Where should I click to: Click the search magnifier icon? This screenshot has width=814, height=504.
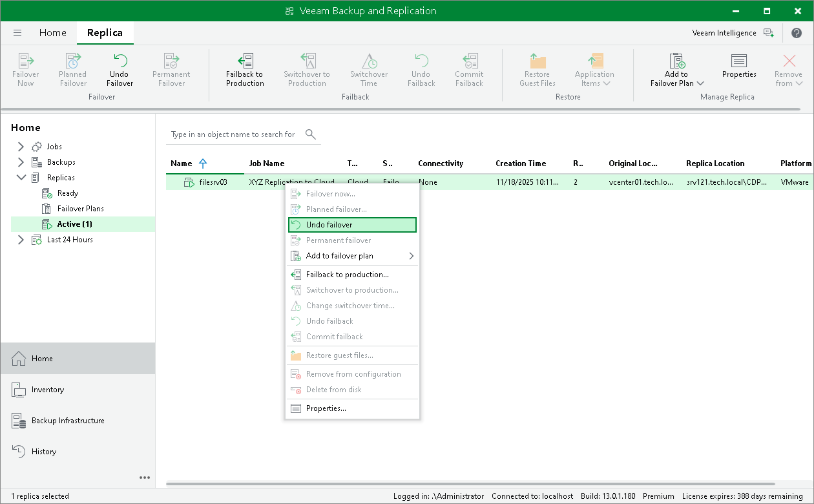[x=311, y=134]
